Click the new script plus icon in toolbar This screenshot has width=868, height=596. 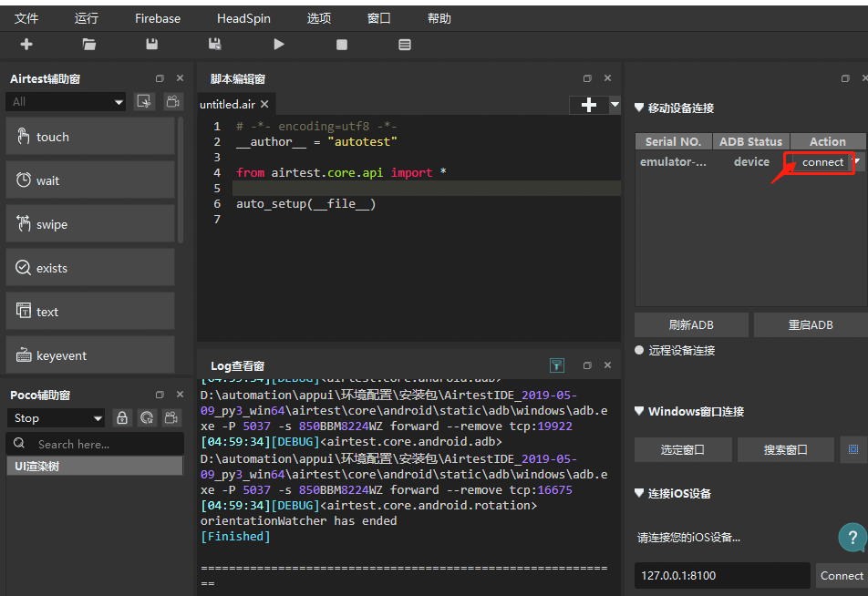(26, 44)
